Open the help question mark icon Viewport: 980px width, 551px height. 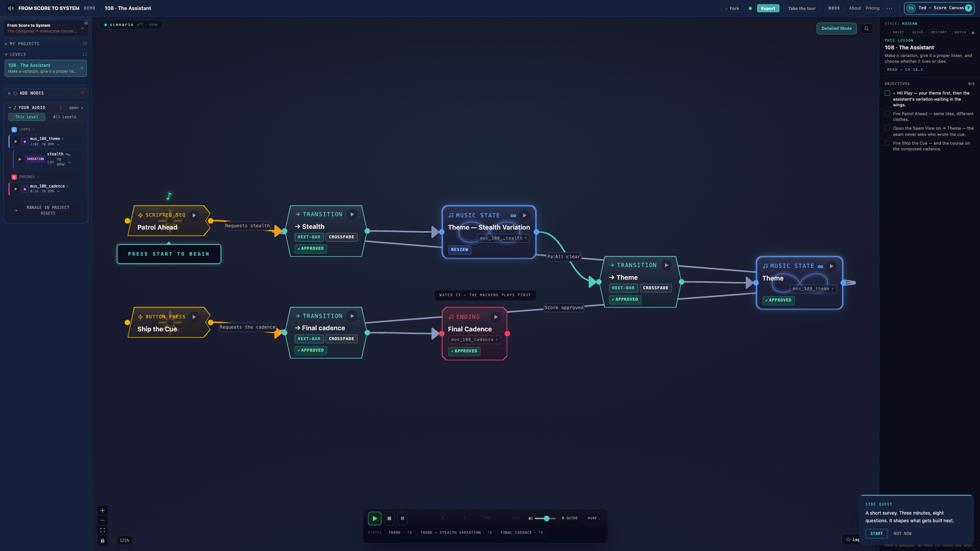[968, 8]
